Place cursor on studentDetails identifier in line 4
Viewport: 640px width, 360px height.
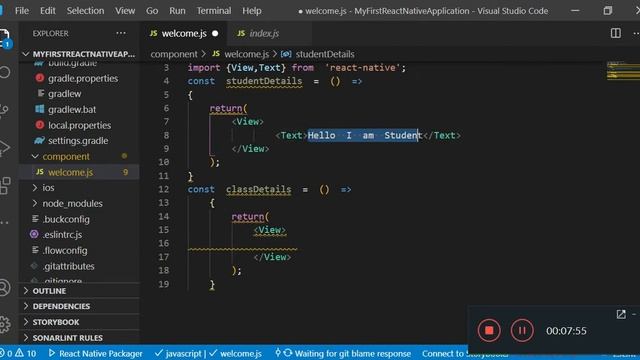click(x=264, y=81)
